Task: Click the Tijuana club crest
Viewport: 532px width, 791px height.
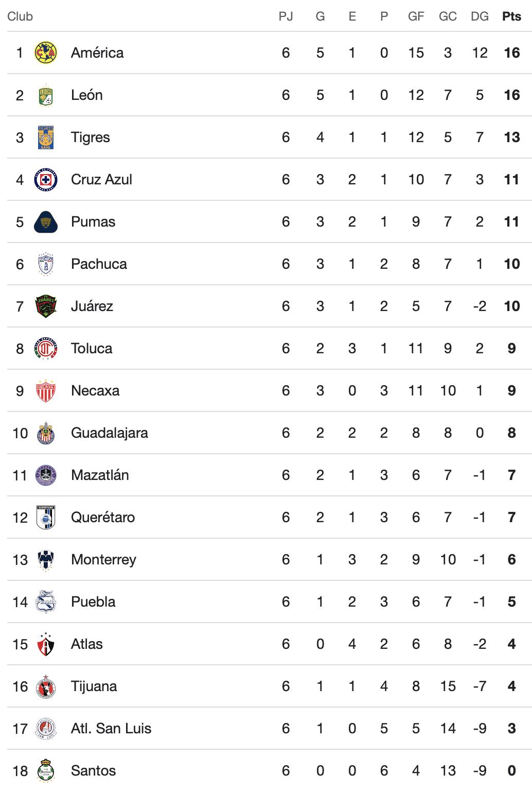Action: click(x=45, y=686)
